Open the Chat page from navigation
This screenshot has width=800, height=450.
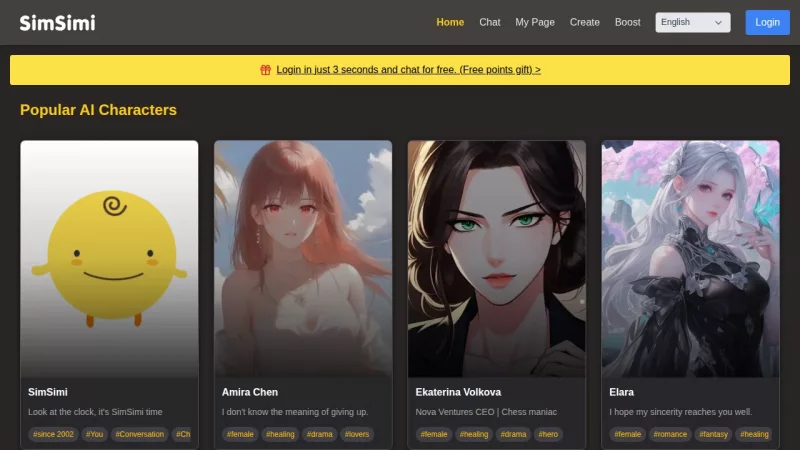(489, 22)
